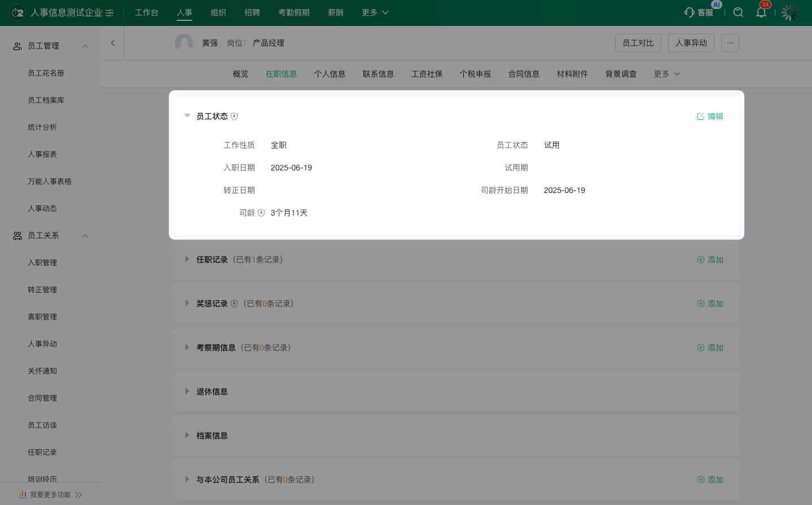The image size is (812, 505).
Task: Expand the 任职记录 section
Action: [187, 260]
